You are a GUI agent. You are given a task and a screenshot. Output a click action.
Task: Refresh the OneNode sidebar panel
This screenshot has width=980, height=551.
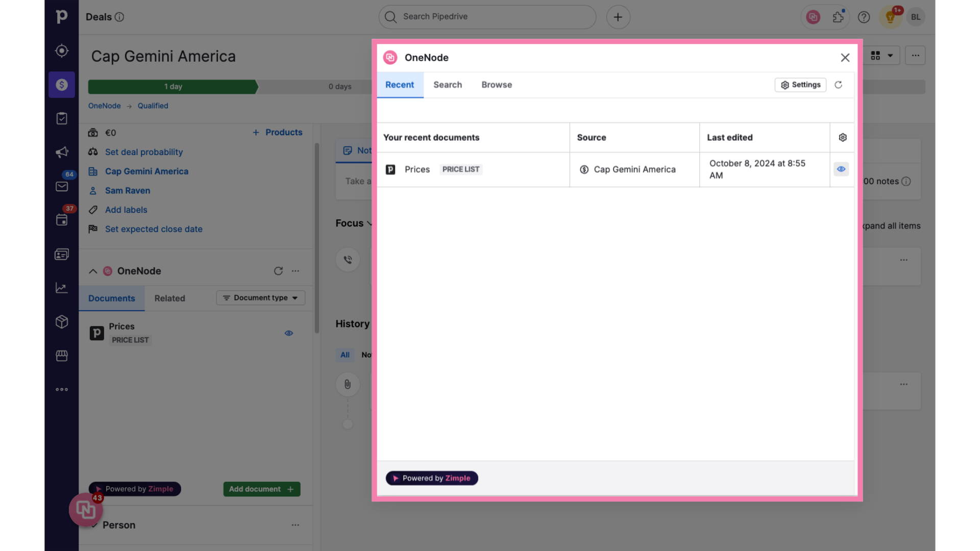(x=278, y=271)
